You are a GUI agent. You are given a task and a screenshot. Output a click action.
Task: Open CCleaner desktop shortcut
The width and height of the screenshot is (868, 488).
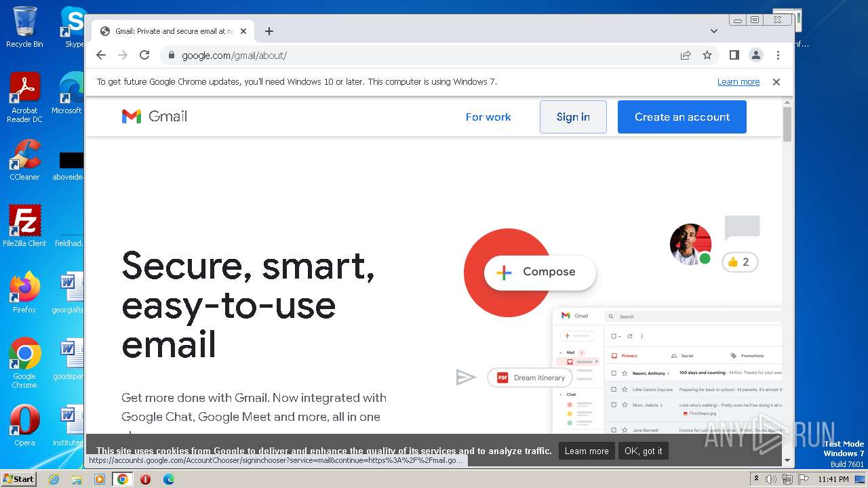pos(24,160)
